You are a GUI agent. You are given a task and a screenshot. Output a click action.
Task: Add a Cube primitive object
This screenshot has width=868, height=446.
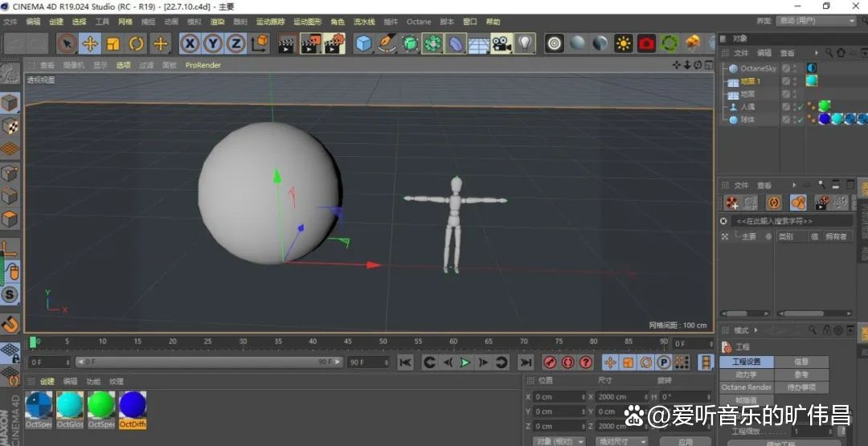point(364,43)
